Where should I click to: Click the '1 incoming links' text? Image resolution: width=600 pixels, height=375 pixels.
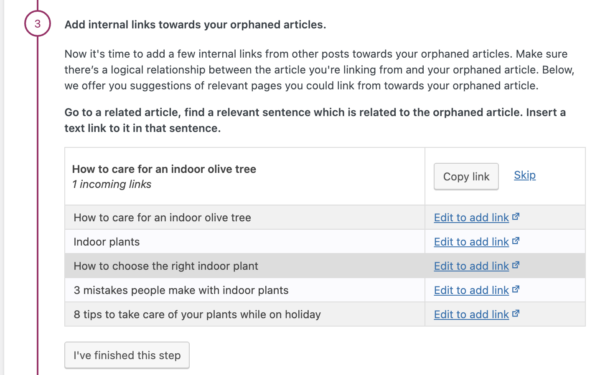point(112,184)
